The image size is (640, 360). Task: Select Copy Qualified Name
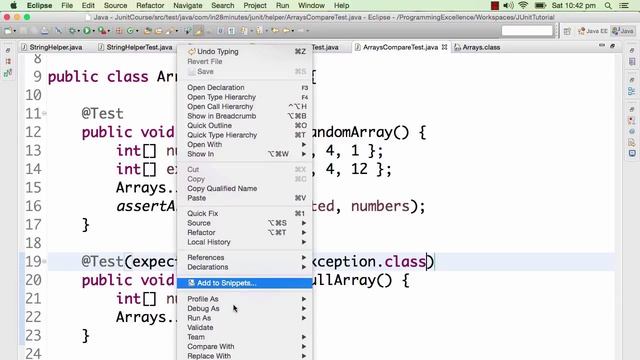pyautogui.click(x=245, y=189)
